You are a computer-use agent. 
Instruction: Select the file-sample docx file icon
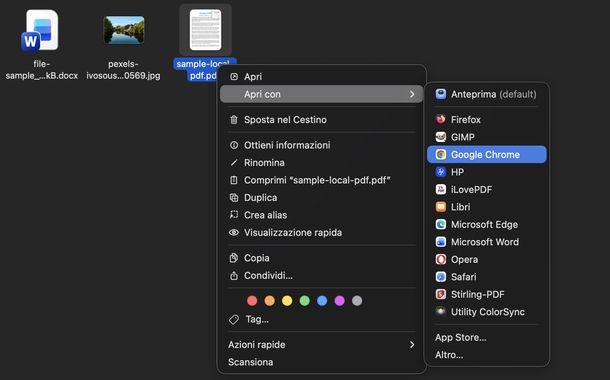(x=40, y=30)
